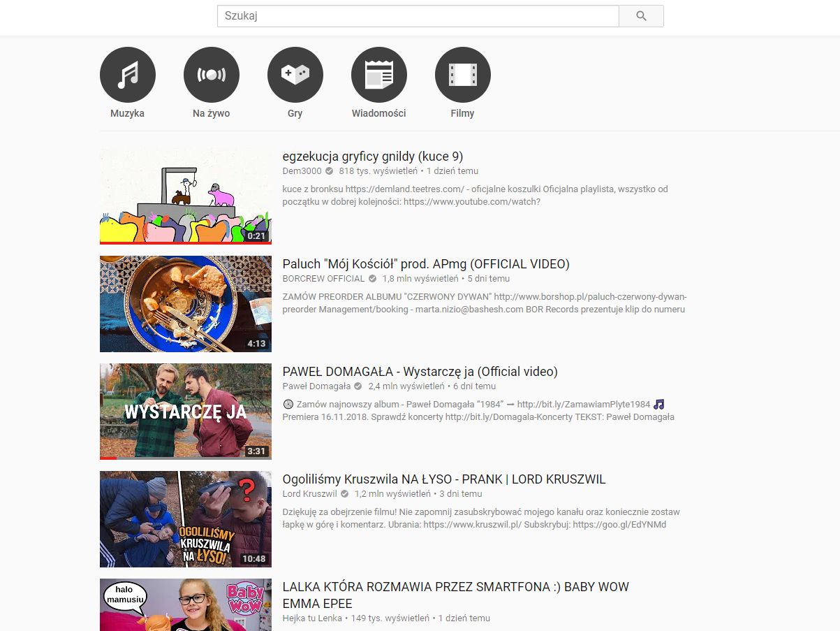Select the Wiadomości label
Screen dimensions: 840x631
(378, 113)
